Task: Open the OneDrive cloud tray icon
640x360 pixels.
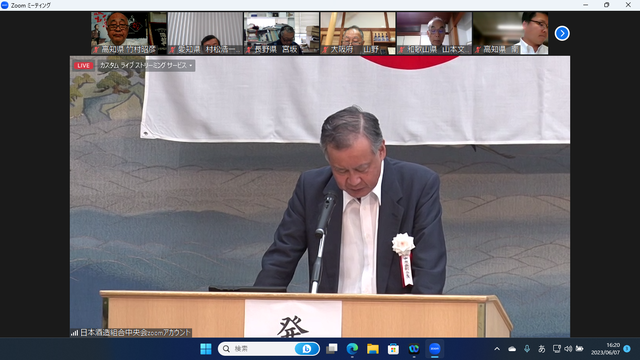Action: point(512,349)
